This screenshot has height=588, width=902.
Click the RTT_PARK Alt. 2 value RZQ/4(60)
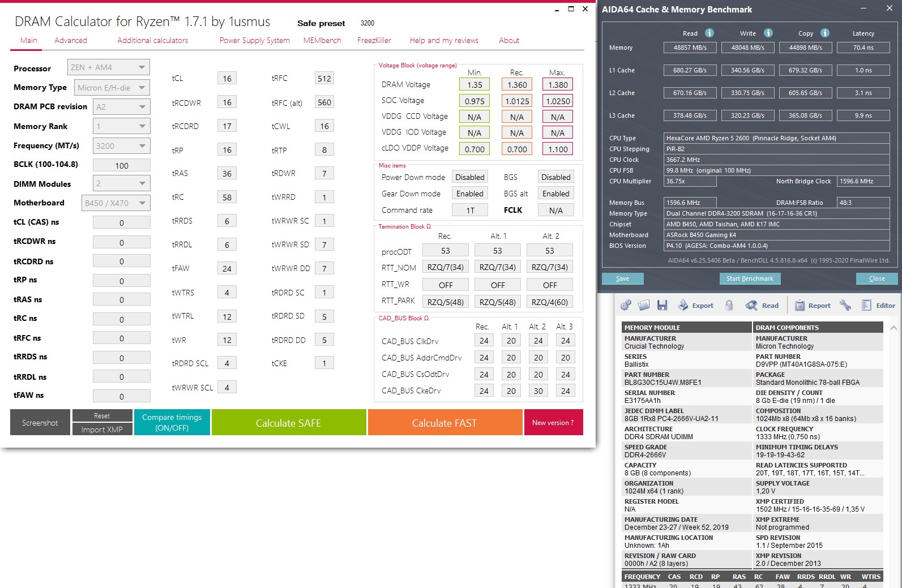click(x=550, y=302)
